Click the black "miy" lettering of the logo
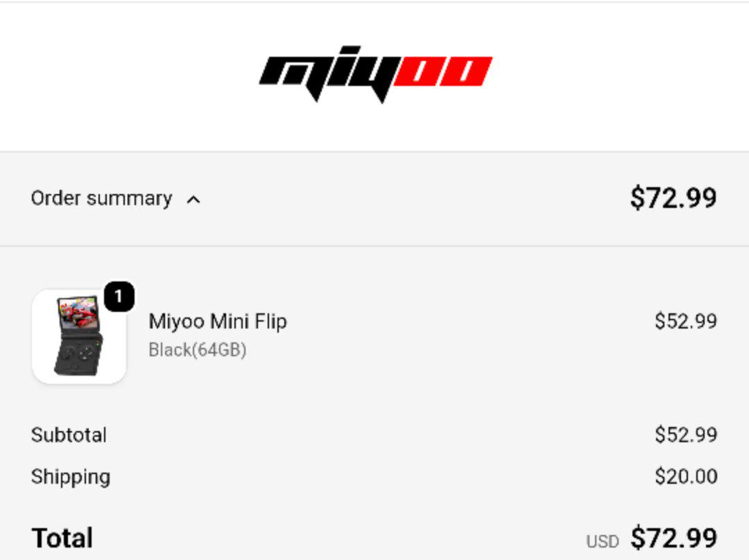Screen dimensions: 749x560 coord(326,73)
